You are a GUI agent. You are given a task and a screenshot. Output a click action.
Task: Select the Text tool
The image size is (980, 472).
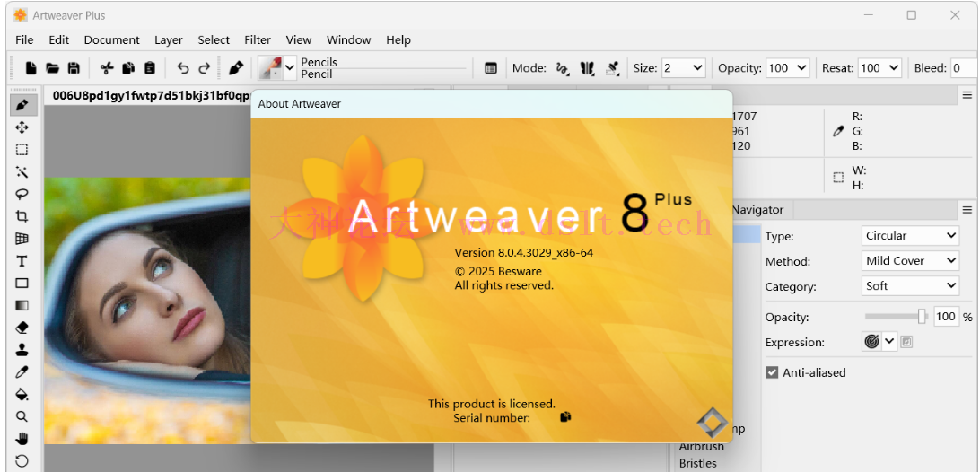click(x=22, y=261)
